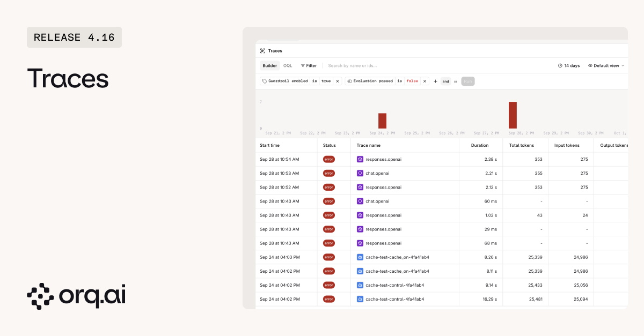Change the 'is' operator of Evaluation passed filter
This screenshot has width=644, height=336.
coord(399,81)
